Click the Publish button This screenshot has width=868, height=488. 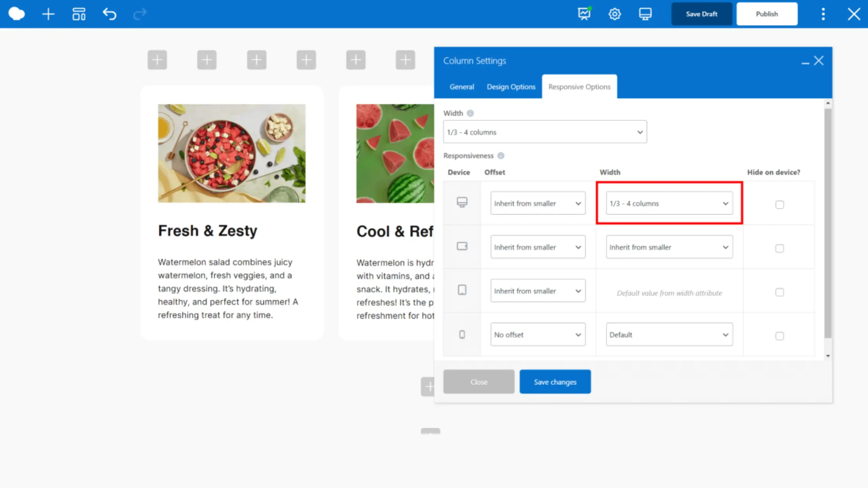[x=767, y=14]
